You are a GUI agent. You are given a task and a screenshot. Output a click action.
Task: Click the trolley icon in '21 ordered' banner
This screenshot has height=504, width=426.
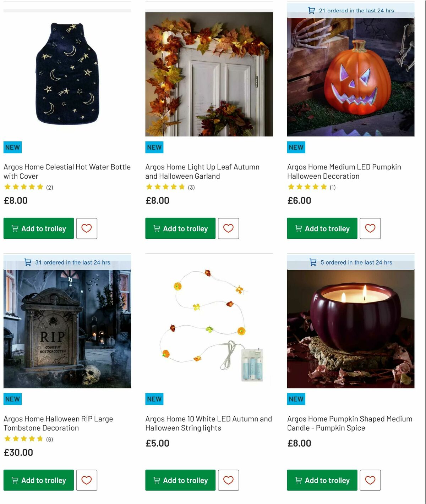point(312,11)
